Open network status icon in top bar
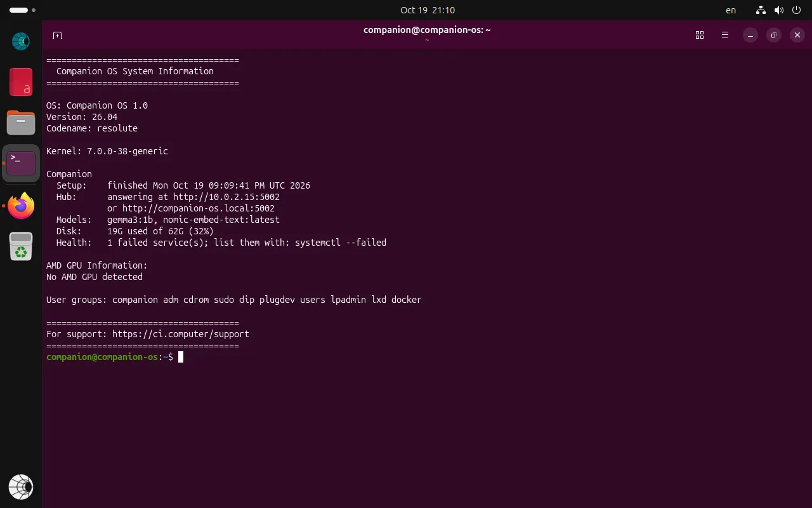 tap(761, 10)
